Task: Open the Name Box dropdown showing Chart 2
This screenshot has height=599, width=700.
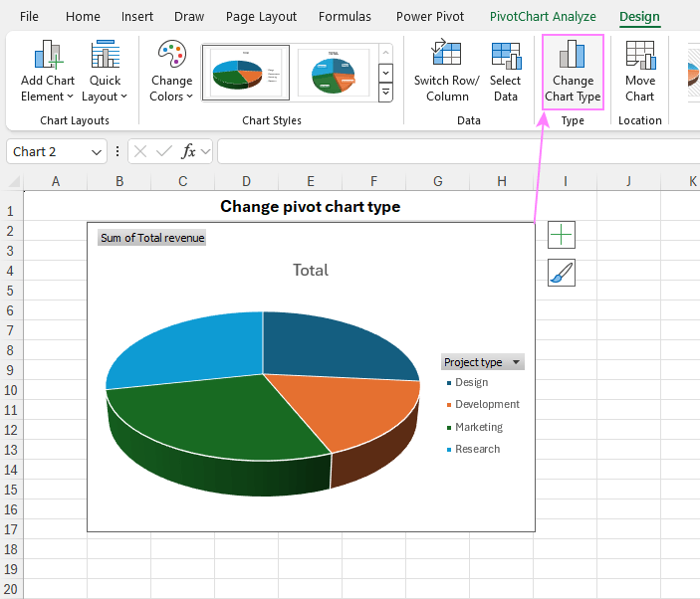Action: (x=96, y=152)
